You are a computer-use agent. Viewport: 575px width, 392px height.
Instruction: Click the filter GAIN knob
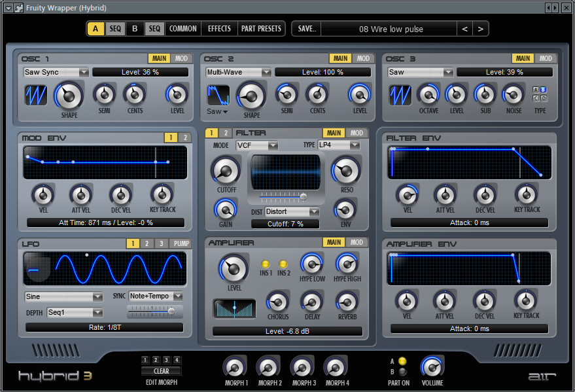(226, 210)
